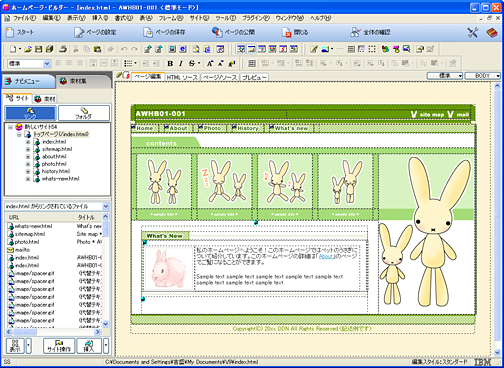Toggle the リンク view button
Viewport: 504px width, 368px height.
coord(30,113)
